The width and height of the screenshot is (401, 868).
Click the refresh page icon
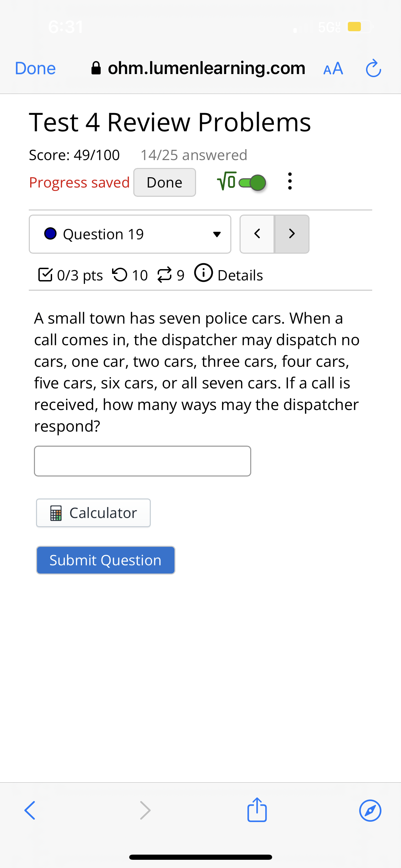click(x=373, y=68)
